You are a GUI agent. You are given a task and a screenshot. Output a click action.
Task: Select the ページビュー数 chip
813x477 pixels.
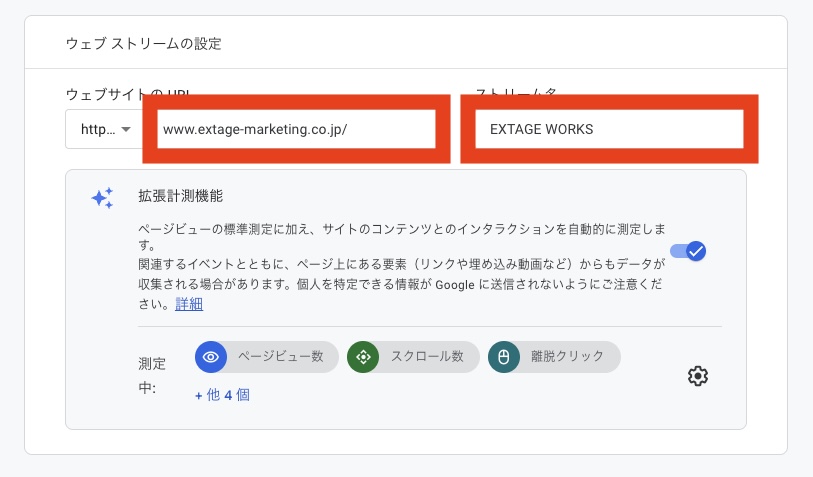267,357
